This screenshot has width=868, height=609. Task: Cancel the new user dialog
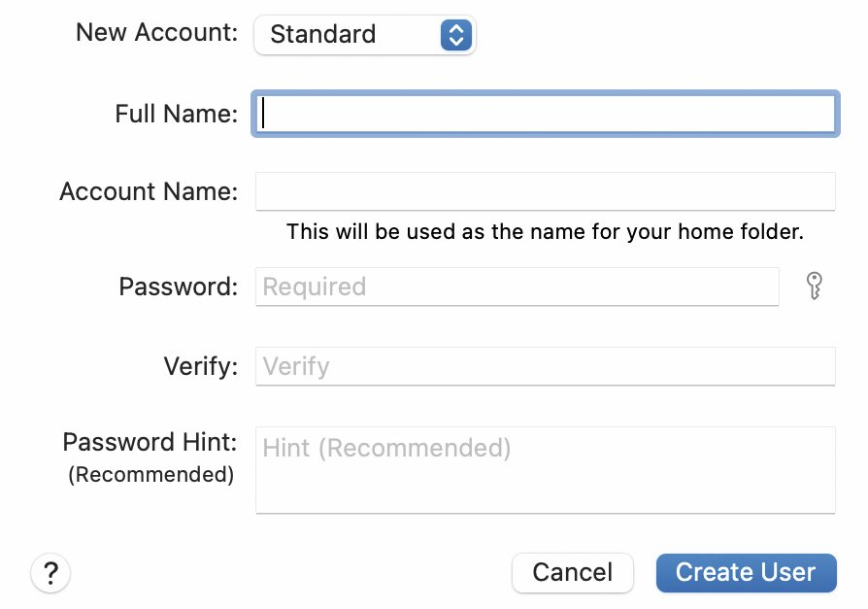tap(573, 572)
